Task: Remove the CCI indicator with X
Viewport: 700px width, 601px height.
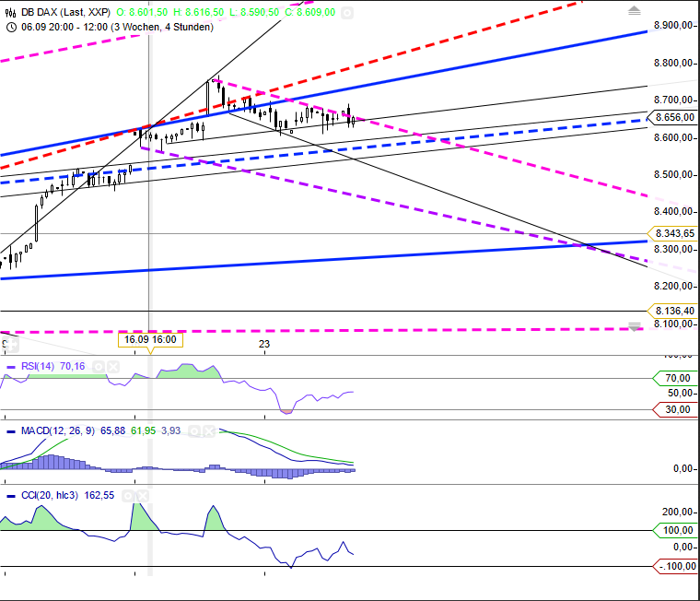Action: [x=143, y=496]
